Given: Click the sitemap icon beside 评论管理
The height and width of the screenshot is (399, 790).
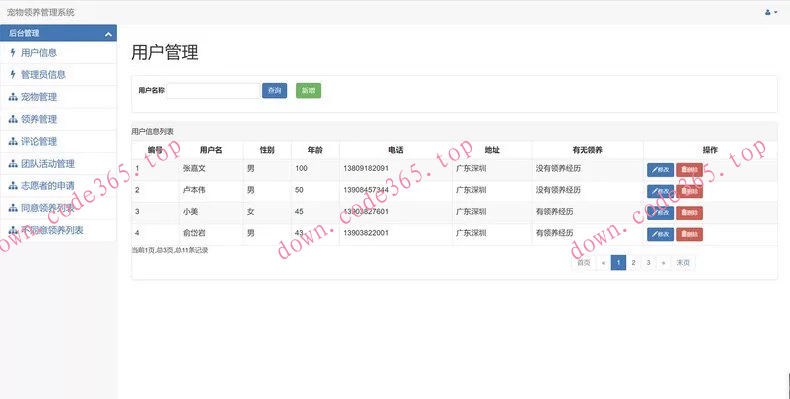Looking at the screenshot, I should pyautogui.click(x=13, y=141).
